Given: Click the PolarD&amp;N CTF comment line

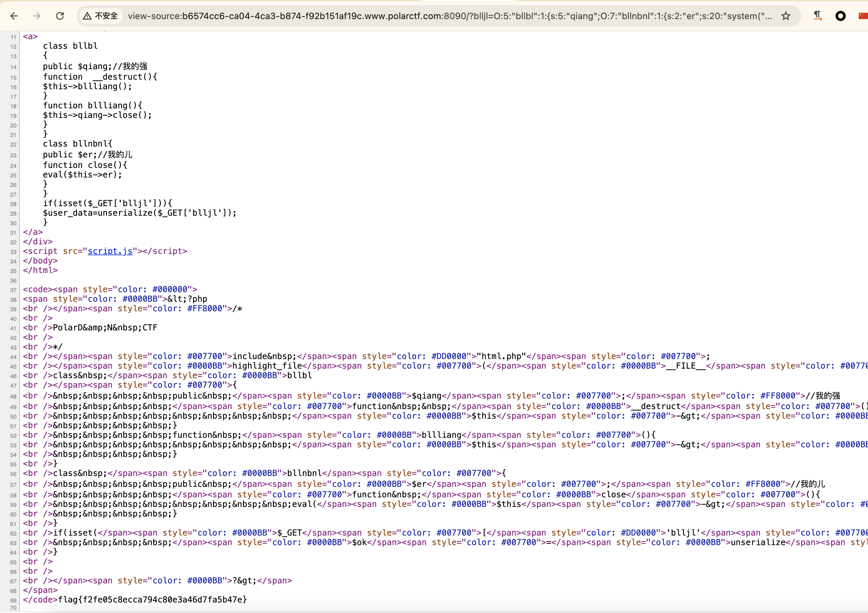Looking at the screenshot, I should point(105,328).
